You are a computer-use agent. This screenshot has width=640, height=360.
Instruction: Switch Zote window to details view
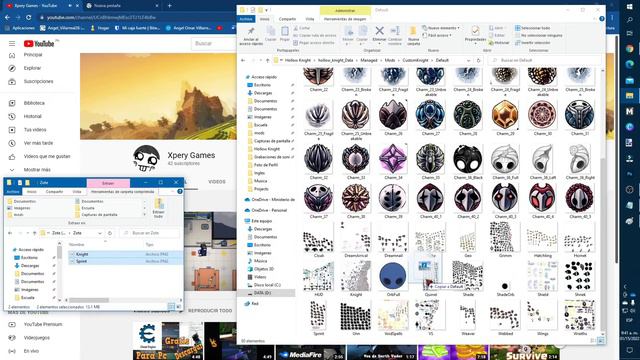click(171, 307)
